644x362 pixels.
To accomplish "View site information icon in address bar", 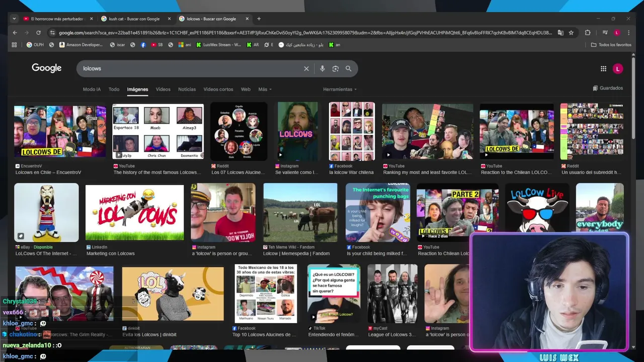I will tap(52, 33).
